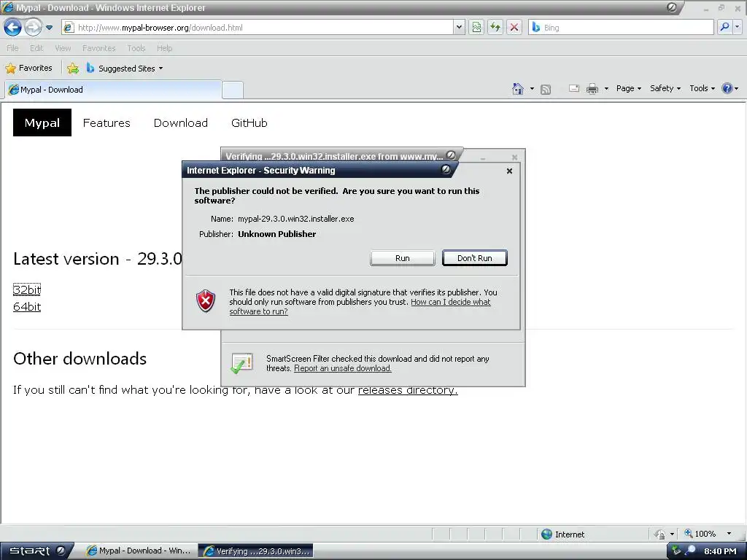This screenshot has height=560, width=747.
Task: Click the Mypal logo on webpage
Action: coord(42,122)
